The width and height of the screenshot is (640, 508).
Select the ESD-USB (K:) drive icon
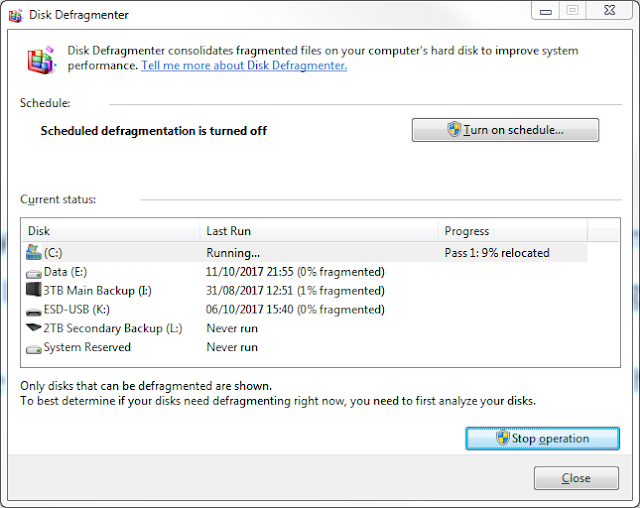pyautogui.click(x=33, y=310)
